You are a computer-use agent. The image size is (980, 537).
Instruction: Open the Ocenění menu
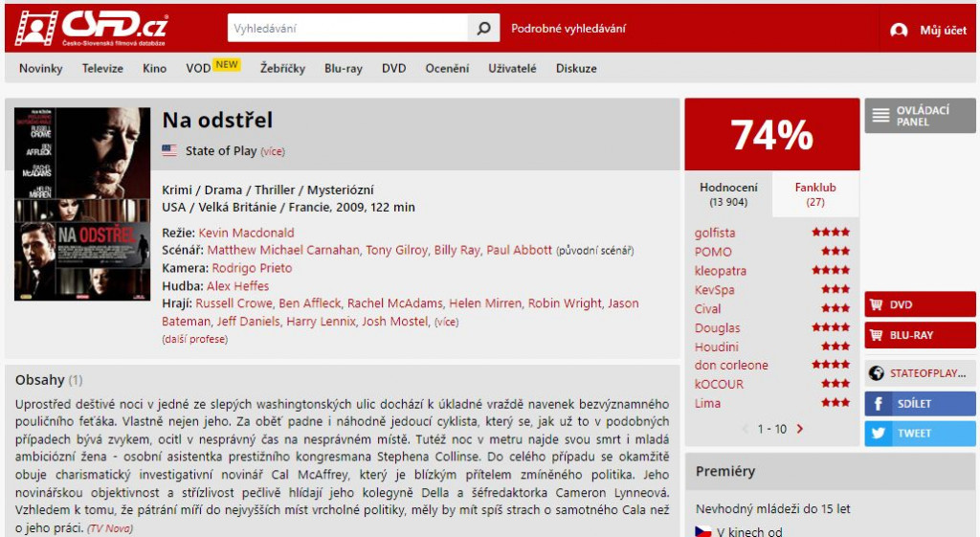coord(447,68)
